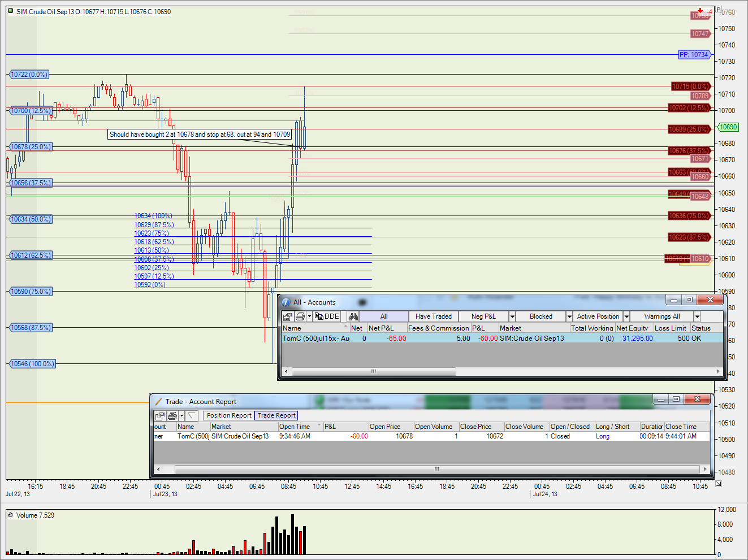Click the volume indicator icon

pos(11,515)
